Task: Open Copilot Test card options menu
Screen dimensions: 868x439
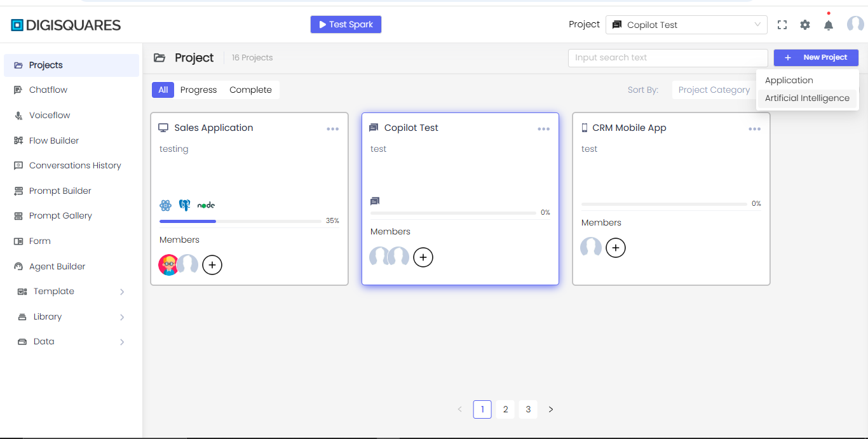Action: (544, 129)
